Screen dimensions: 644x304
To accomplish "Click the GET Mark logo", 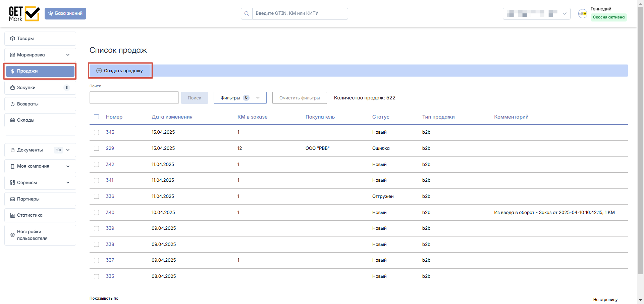I will click(24, 14).
